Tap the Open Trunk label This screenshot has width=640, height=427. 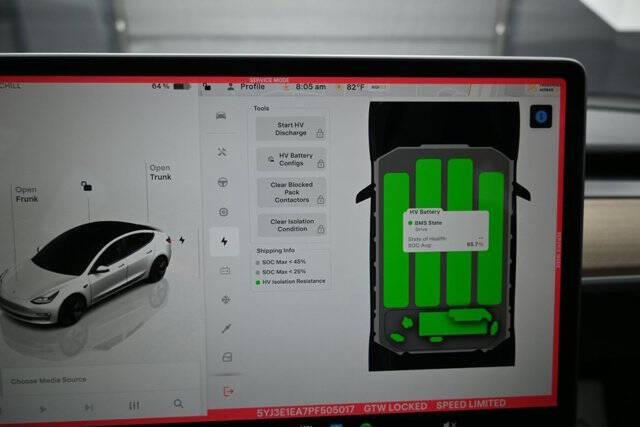coord(160,172)
